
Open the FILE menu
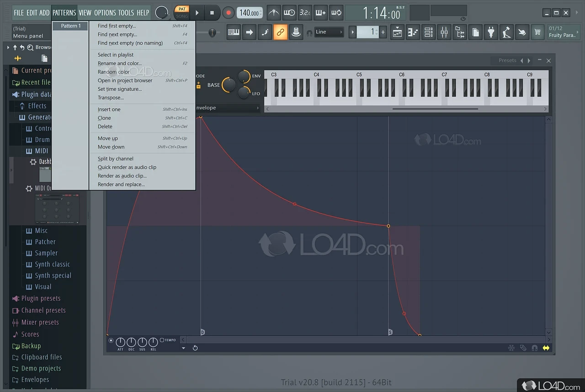coord(19,13)
